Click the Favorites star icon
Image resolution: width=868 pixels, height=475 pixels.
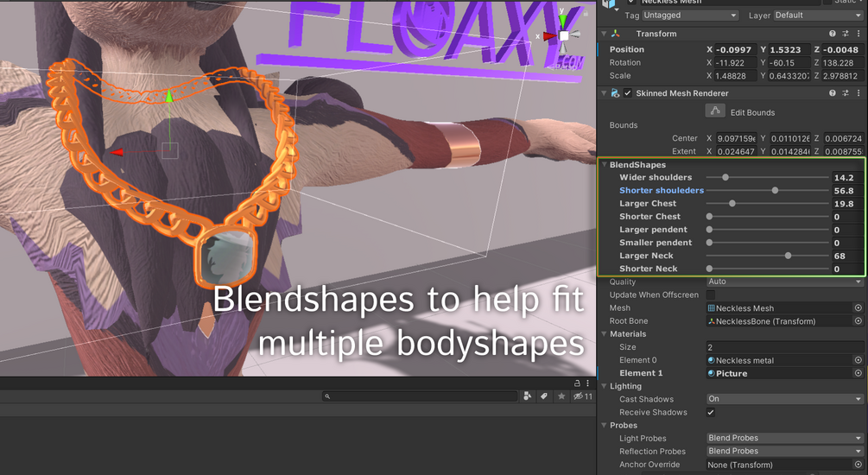tap(561, 396)
